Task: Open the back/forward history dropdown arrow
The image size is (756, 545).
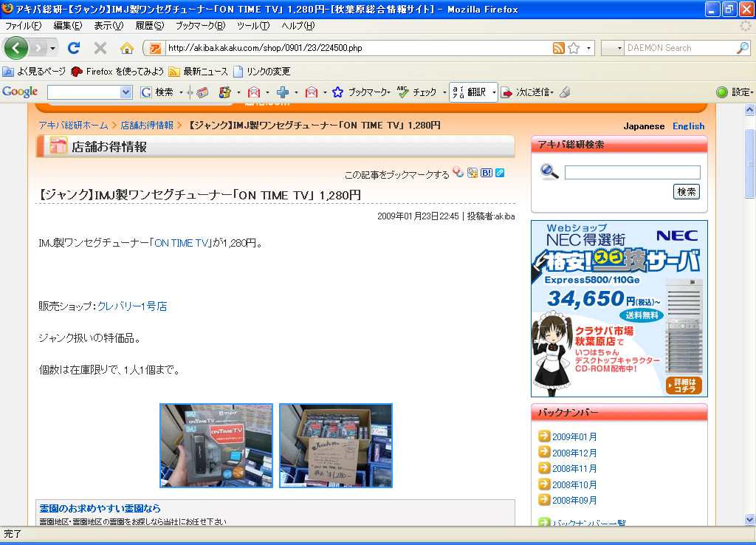Action: coord(52,48)
